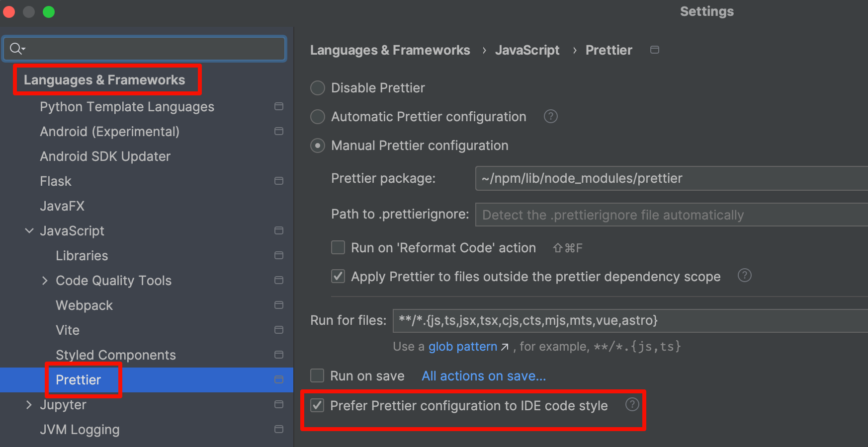This screenshot has width=868, height=447.
Task: Click project-level icon next to Prettier breadcrumb
Action: tap(655, 50)
